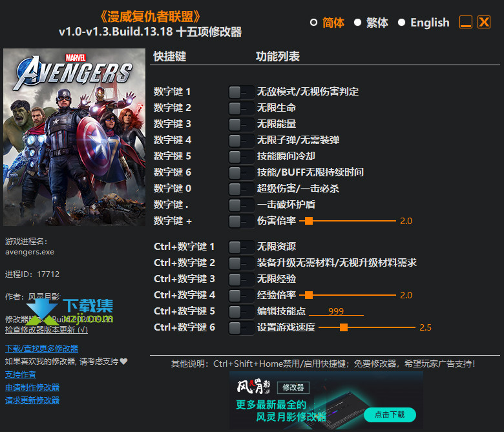
Task: Enable 装备升级无需材料 toggle
Action: pyautogui.click(x=241, y=263)
